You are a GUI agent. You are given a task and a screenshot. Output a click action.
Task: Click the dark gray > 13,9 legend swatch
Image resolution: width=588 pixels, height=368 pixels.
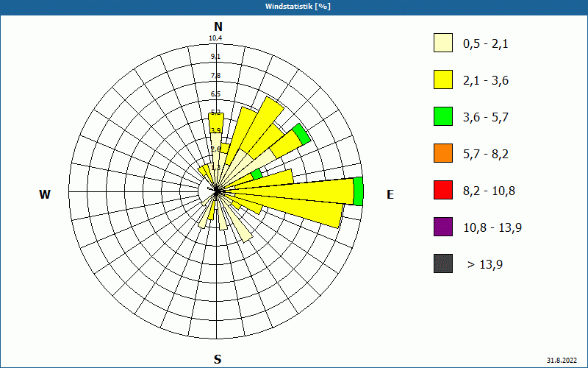[x=443, y=263]
